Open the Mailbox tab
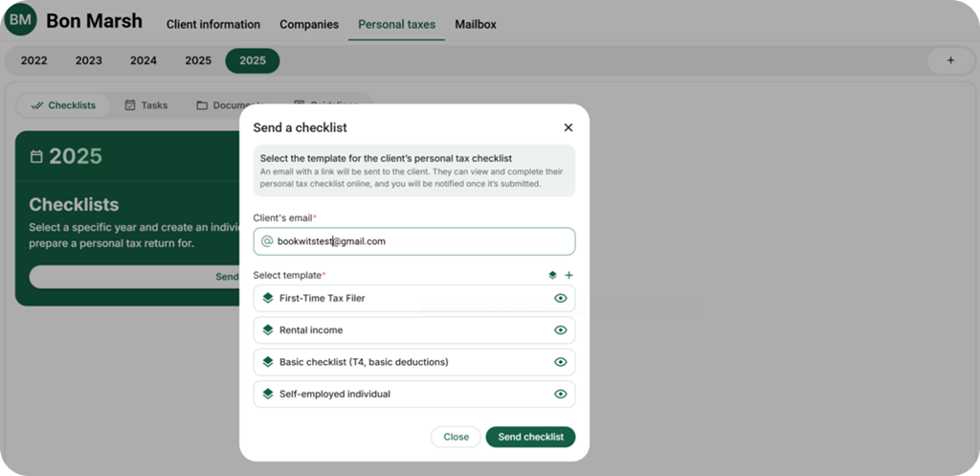This screenshot has height=476, width=980. tap(475, 24)
